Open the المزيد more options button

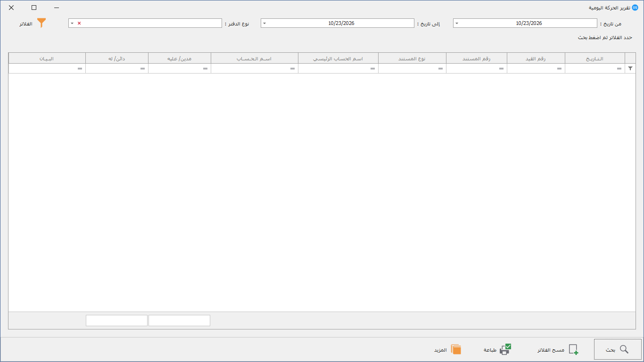(x=447, y=350)
